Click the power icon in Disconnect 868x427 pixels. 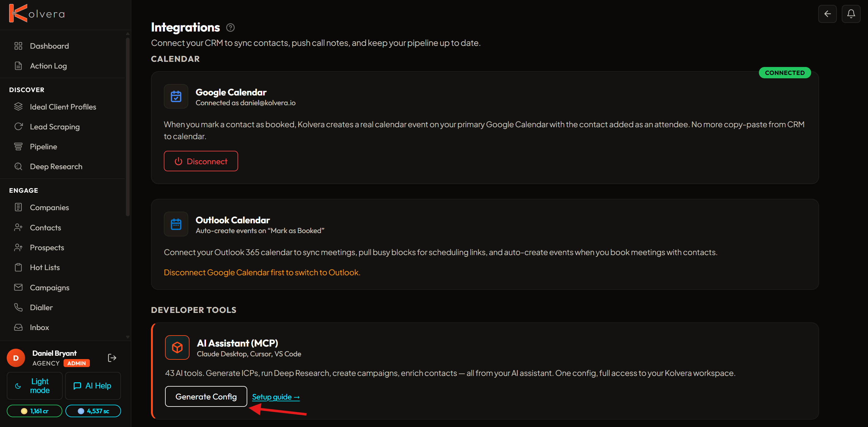click(x=178, y=161)
